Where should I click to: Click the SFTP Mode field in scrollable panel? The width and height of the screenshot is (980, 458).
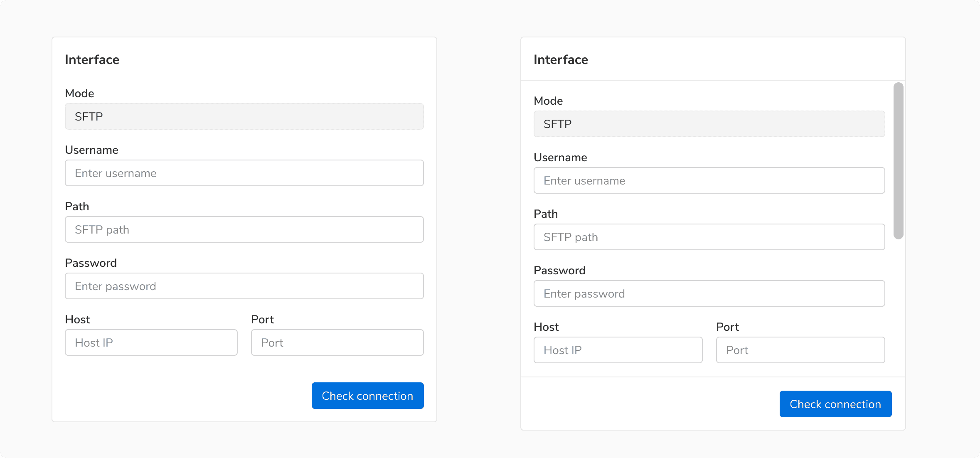point(709,124)
